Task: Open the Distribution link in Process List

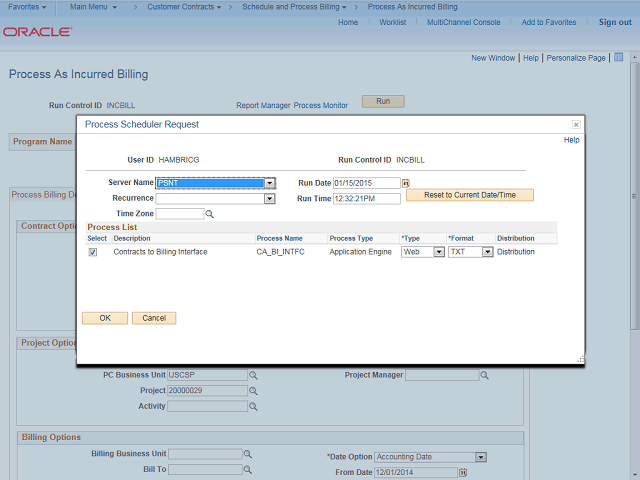Action: tap(516, 252)
